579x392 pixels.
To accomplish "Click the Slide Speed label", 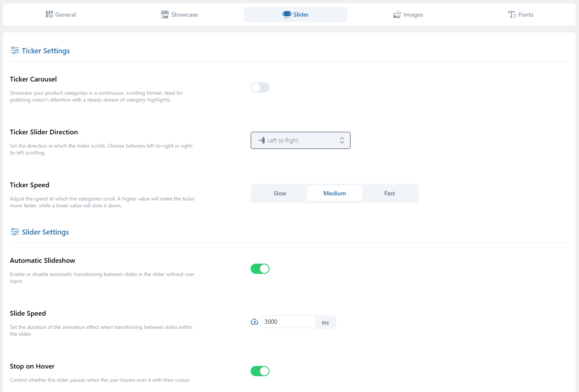I will 28,314.
